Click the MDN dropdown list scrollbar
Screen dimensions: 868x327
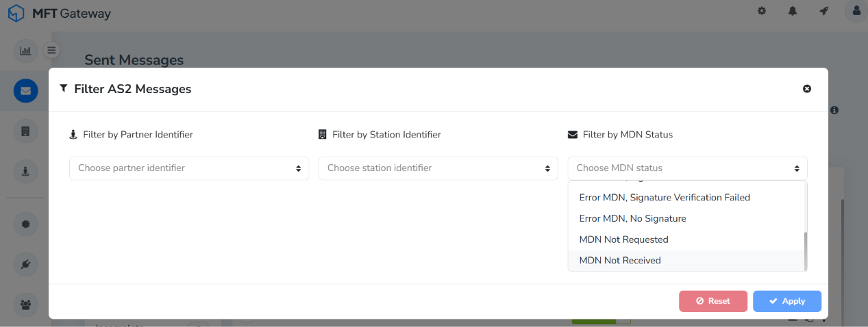point(806,250)
